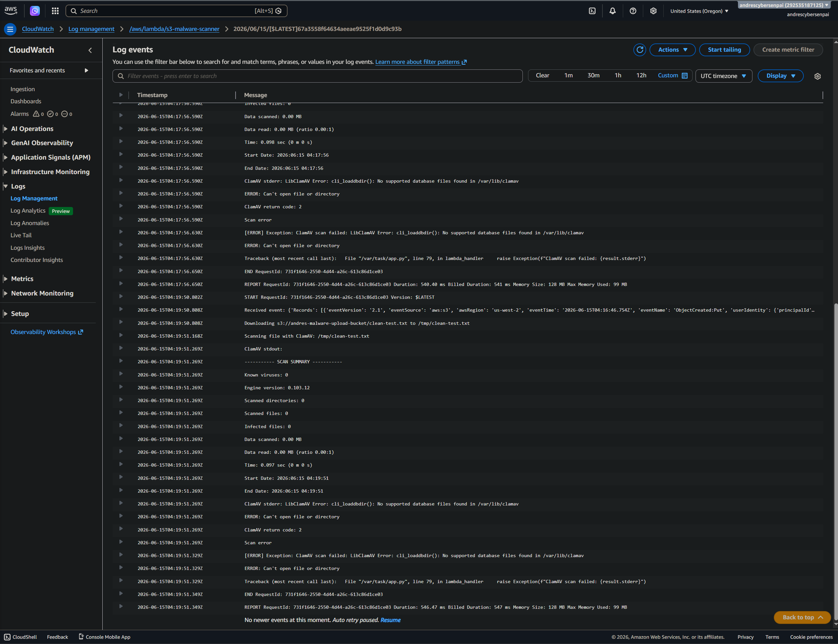
Task: Select the 30m time range
Action: (594, 75)
